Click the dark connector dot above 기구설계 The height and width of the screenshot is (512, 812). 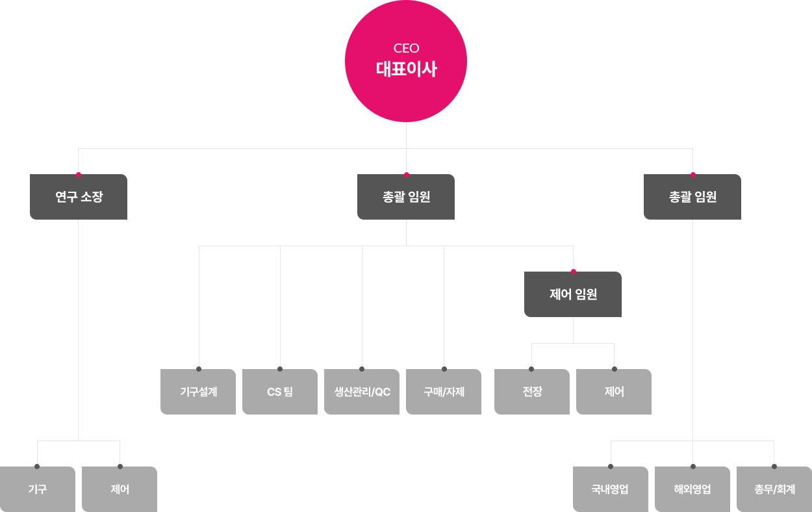point(199,369)
